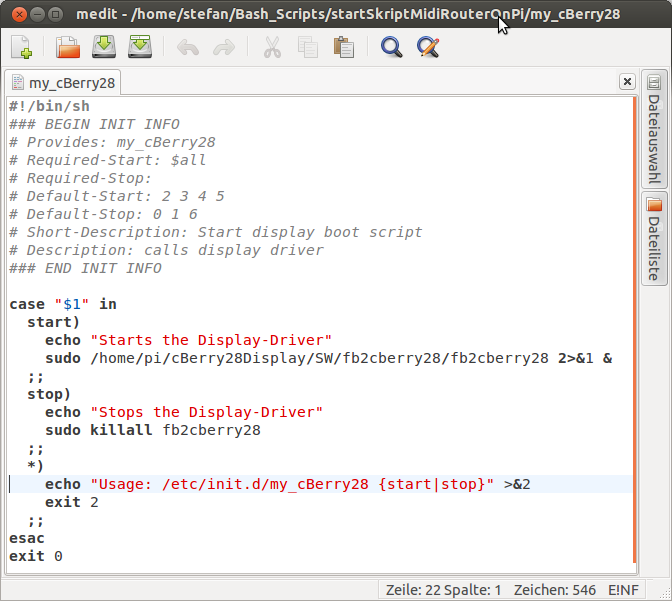Click the fb2cberry28 path in the sudo line
The width and height of the screenshot is (672, 601).
[x=319, y=358]
